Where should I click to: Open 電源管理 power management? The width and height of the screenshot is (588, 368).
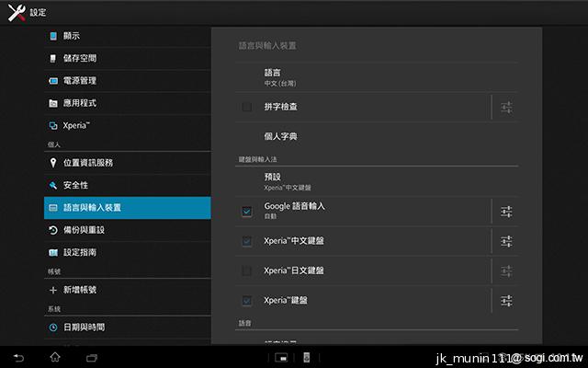coord(128,81)
